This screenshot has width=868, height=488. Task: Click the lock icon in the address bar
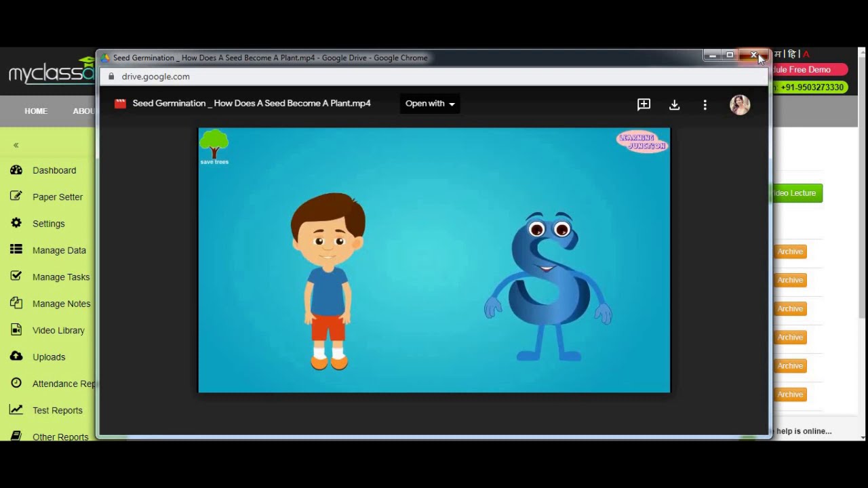pos(112,77)
